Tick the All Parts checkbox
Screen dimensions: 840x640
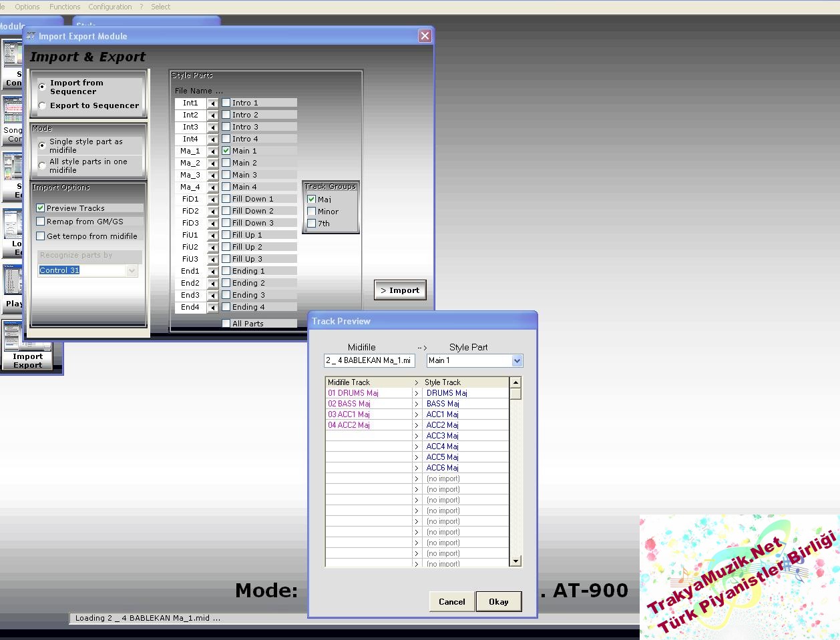tap(226, 324)
